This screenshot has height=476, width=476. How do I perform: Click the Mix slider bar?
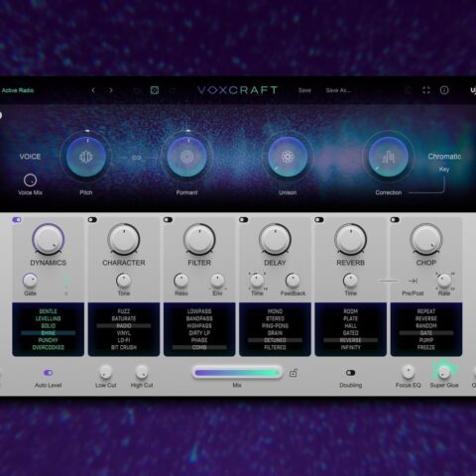pyautogui.click(x=237, y=373)
